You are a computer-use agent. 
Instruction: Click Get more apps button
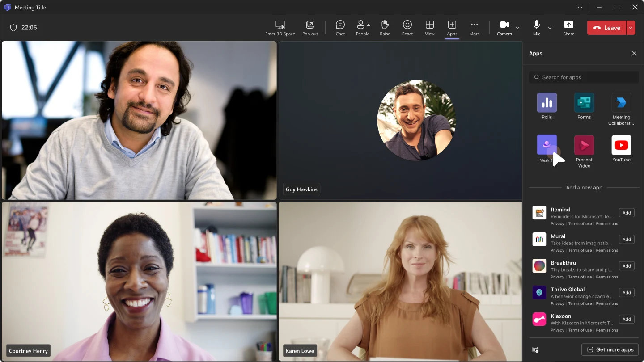tap(610, 349)
